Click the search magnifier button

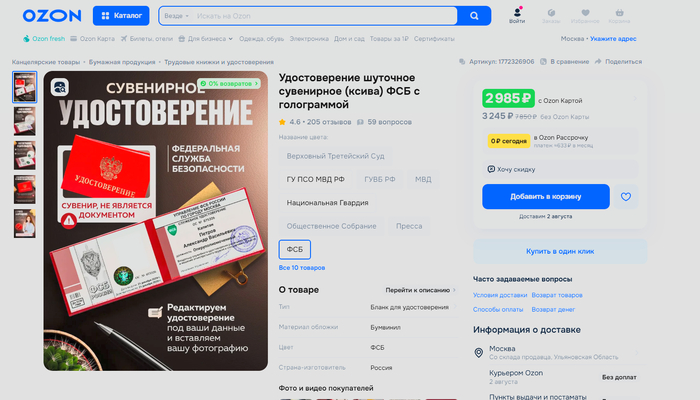click(x=474, y=16)
